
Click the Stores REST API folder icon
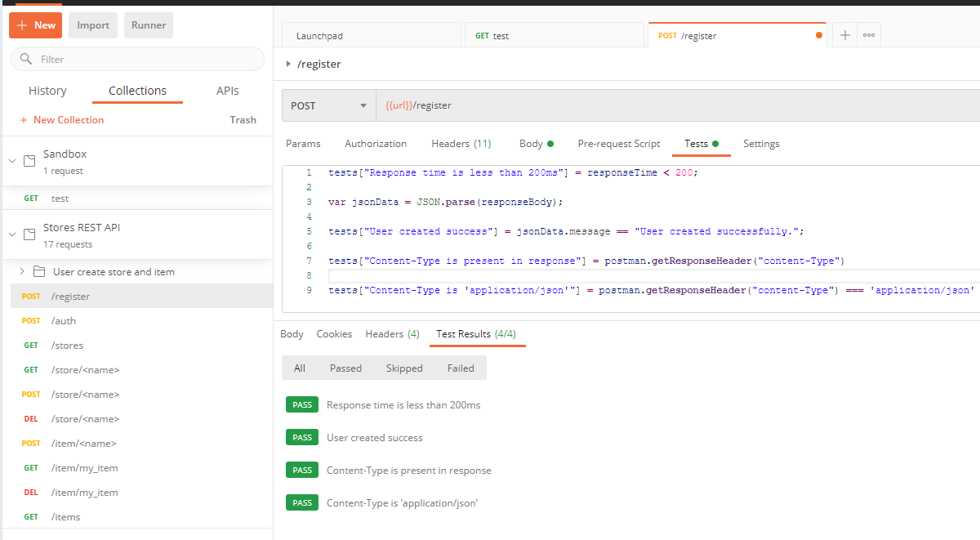[29, 234]
